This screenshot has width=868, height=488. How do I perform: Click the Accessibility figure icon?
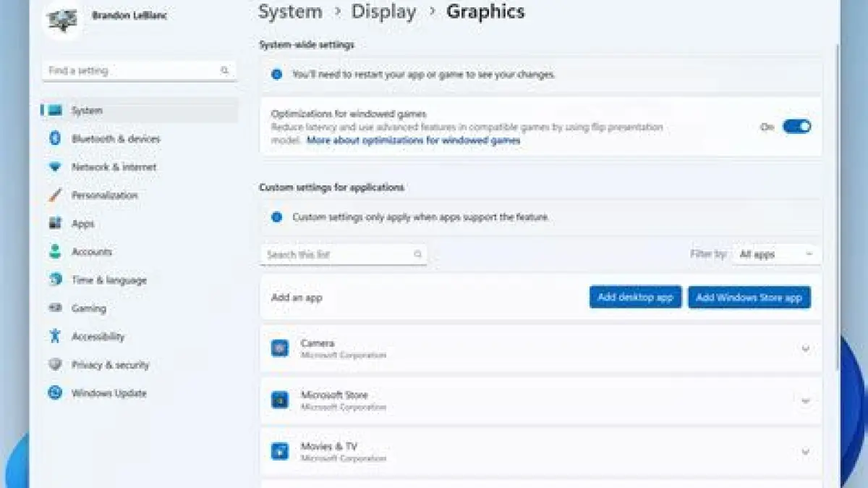[x=55, y=337]
